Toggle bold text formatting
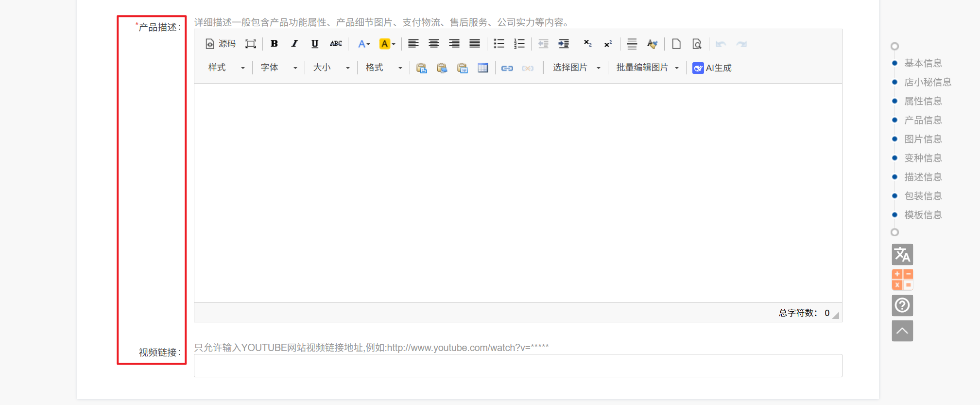Viewport: 980px width, 405px height. [274, 44]
